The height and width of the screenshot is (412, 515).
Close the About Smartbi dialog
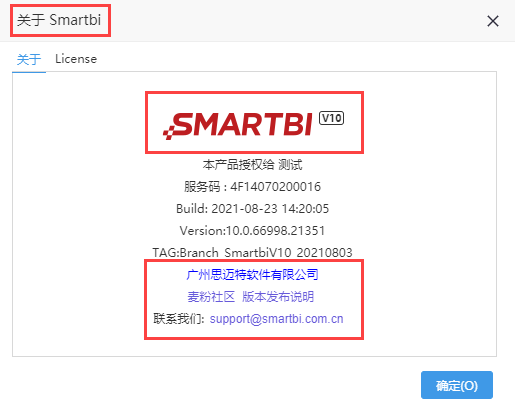493,21
